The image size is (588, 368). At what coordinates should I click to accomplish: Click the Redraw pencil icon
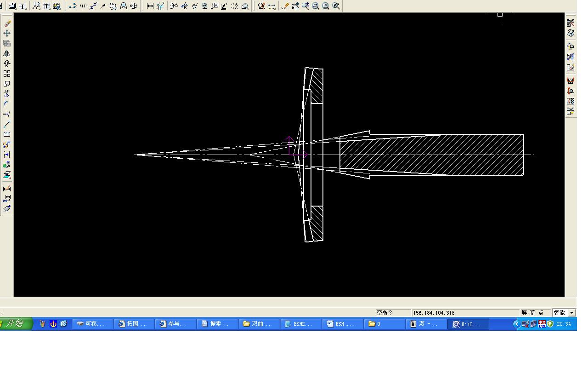pyautogui.click(x=285, y=6)
